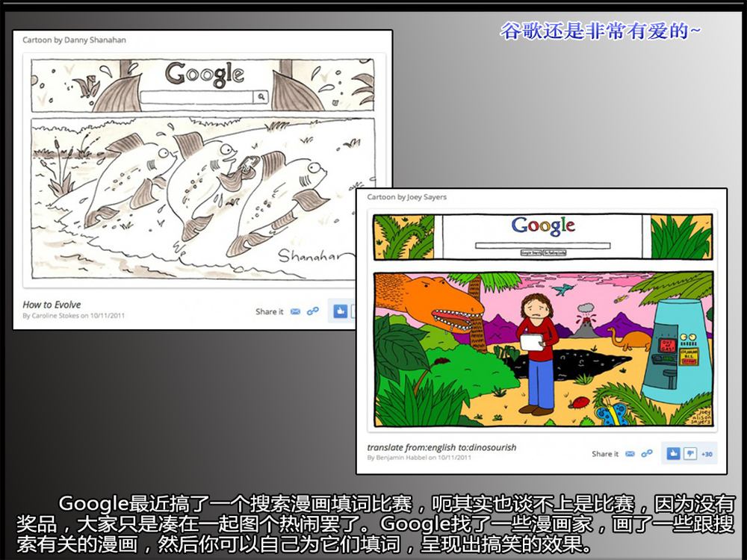Copy link icon on How to Evolve card
This screenshot has height=560, width=747.
tap(312, 311)
